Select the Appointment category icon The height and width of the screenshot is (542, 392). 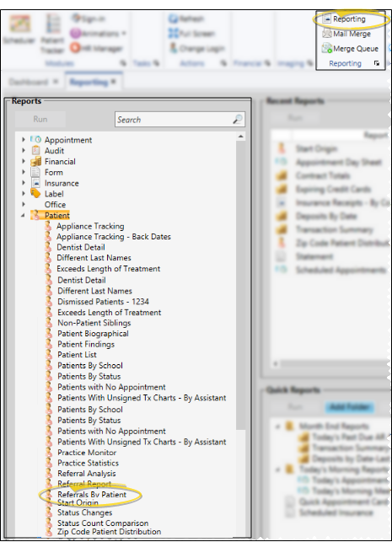point(35,140)
